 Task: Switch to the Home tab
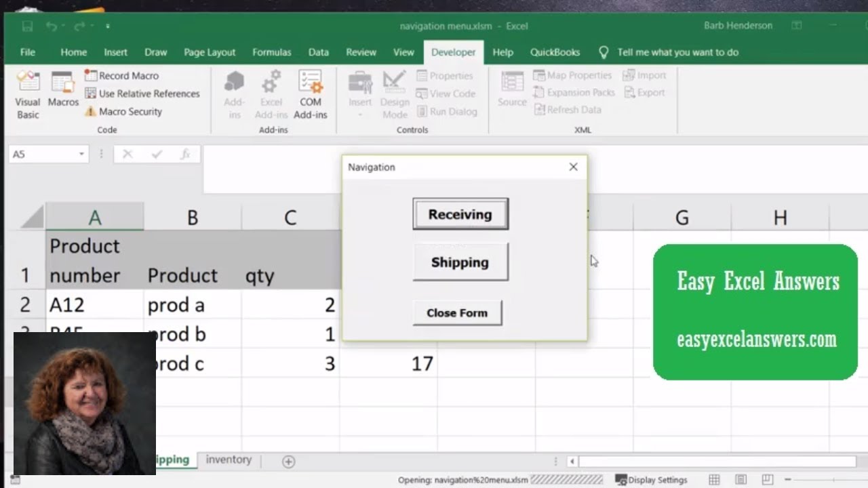point(73,52)
